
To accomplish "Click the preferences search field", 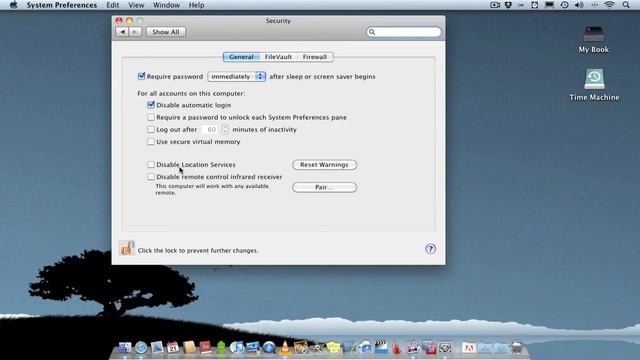I will 404,32.
